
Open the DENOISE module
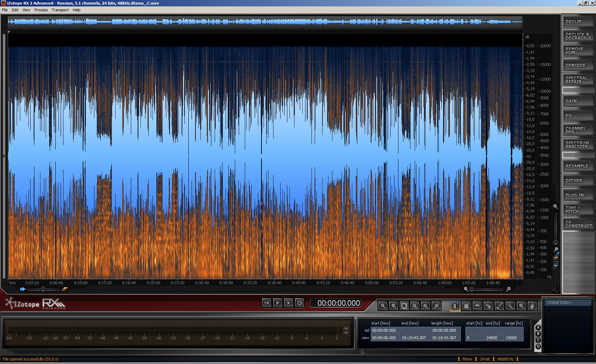[x=578, y=65]
